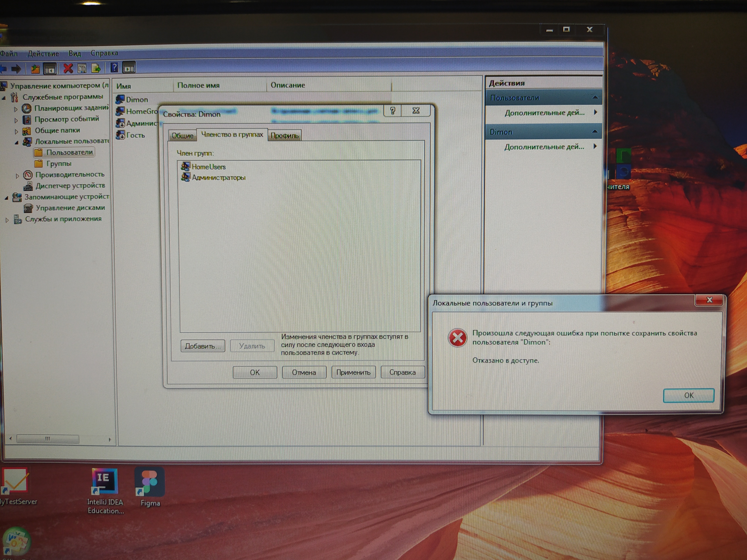Click the Properties toolbar icon
Image resolution: width=747 pixels, height=560 pixels.
click(x=82, y=69)
